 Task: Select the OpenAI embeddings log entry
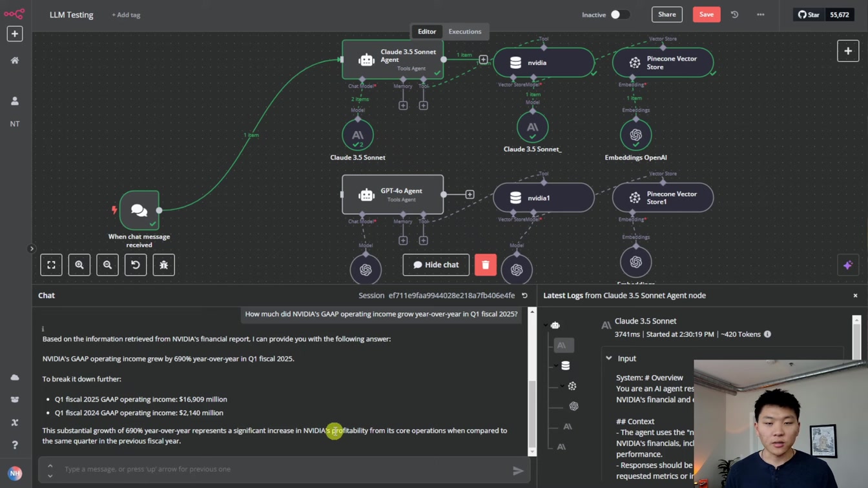[573, 406]
